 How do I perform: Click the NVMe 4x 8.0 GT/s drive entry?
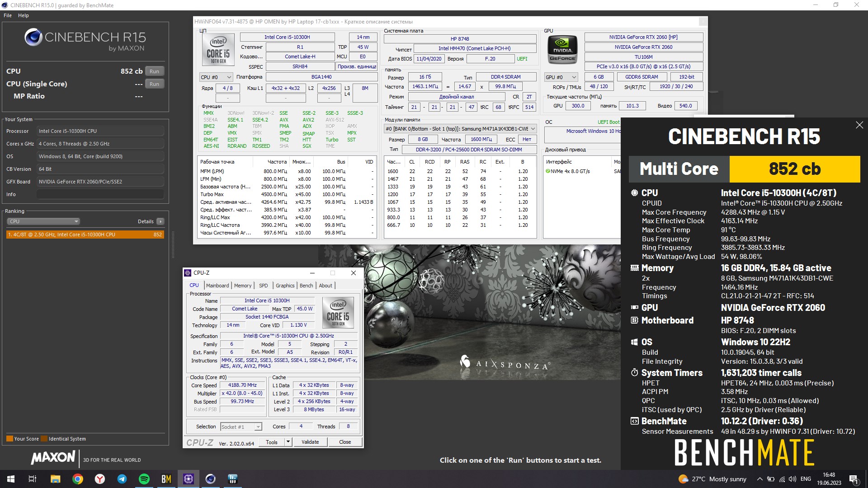tap(567, 171)
